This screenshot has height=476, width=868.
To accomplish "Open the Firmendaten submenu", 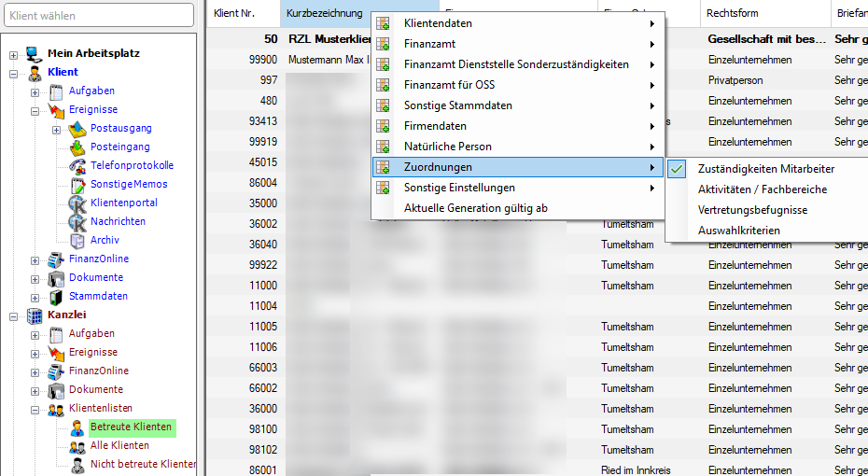I will (x=435, y=126).
